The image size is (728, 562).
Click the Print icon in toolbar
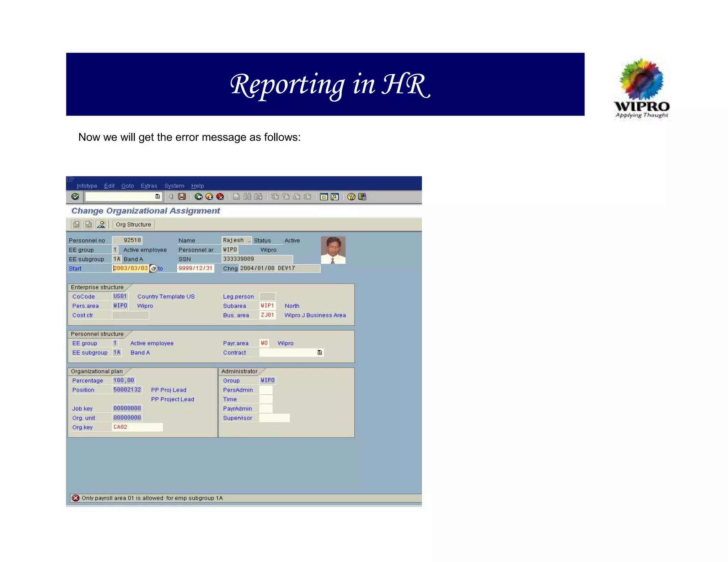(x=236, y=196)
